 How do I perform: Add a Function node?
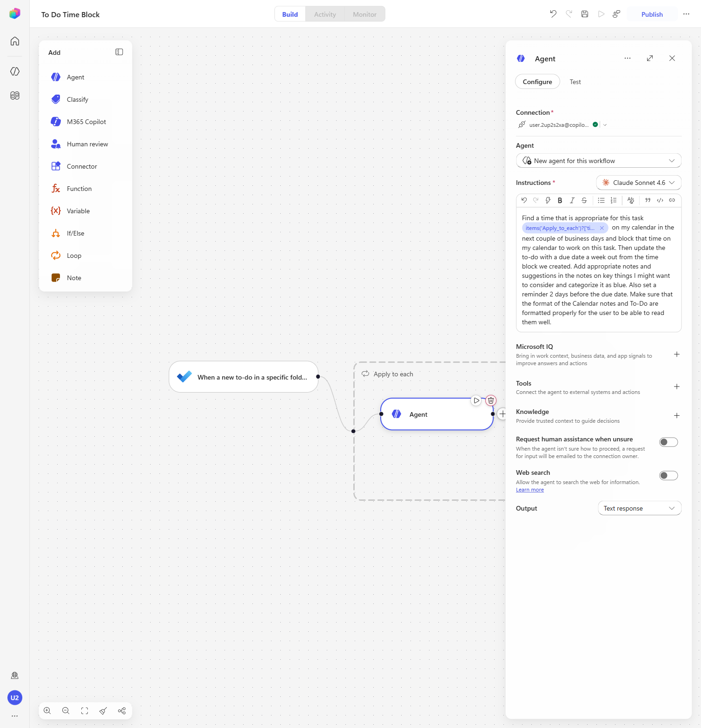point(86,189)
